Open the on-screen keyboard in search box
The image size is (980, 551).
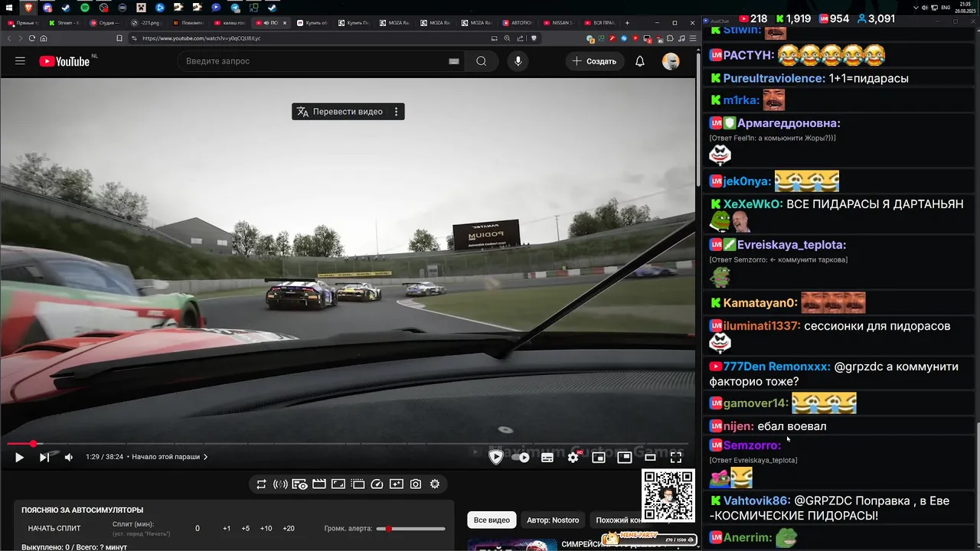[x=454, y=61]
